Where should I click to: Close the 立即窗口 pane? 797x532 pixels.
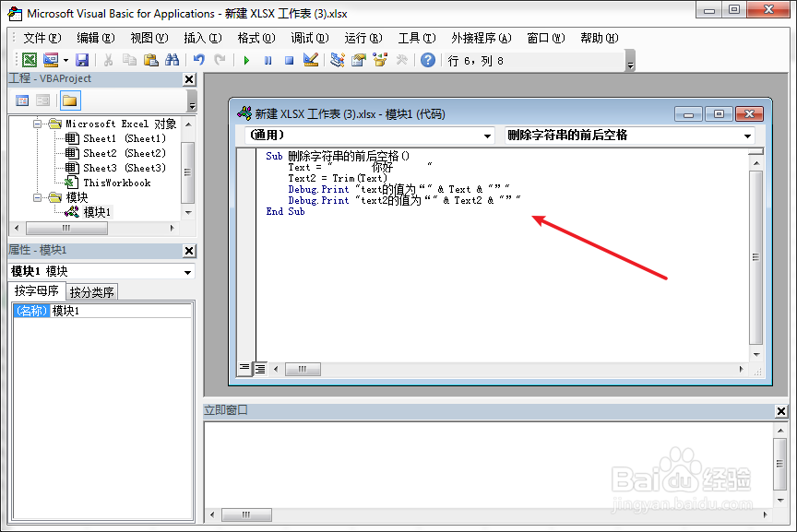click(781, 411)
